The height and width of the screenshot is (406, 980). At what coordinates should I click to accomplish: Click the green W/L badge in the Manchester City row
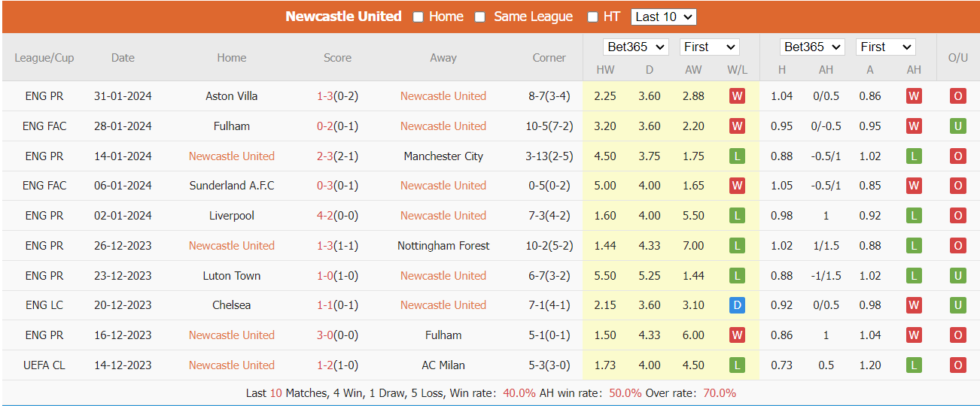pos(737,156)
